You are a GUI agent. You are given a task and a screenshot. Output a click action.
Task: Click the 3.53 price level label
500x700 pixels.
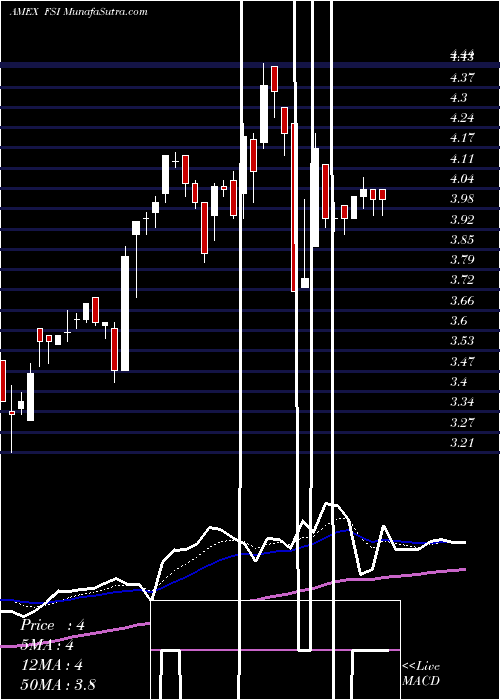(462, 341)
